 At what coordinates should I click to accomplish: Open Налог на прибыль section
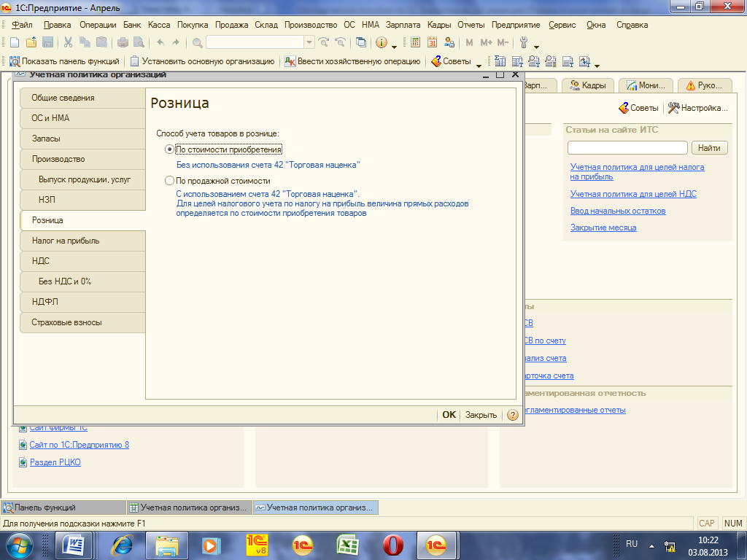click(x=83, y=241)
